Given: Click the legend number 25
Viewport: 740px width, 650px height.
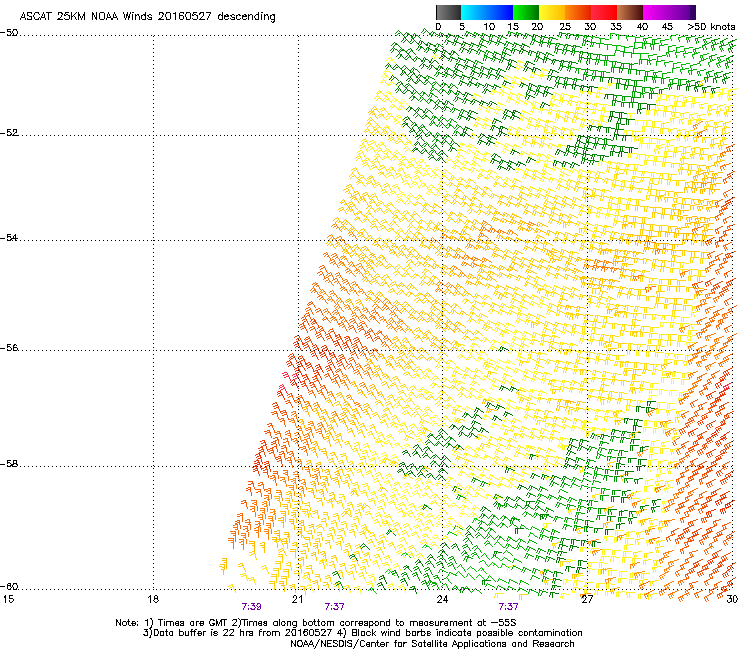Looking at the screenshot, I should pos(565,27).
